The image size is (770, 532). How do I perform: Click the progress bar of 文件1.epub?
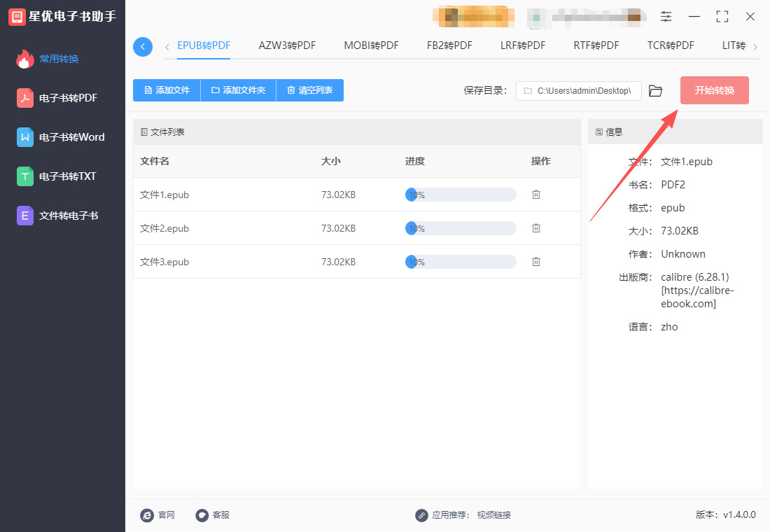click(x=461, y=195)
